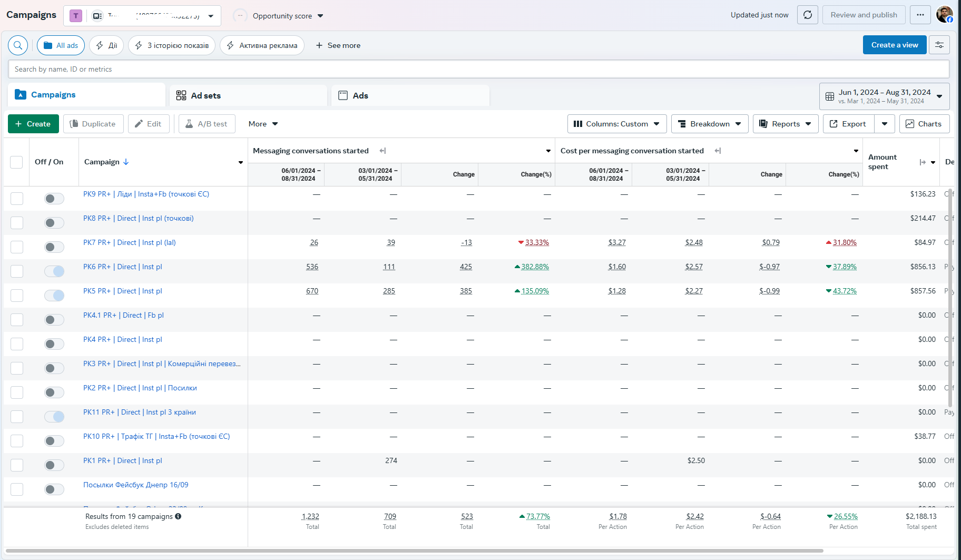The image size is (961, 560).
Task: Turn off the PK6 PR+ Direct campaign
Action: 54,271
